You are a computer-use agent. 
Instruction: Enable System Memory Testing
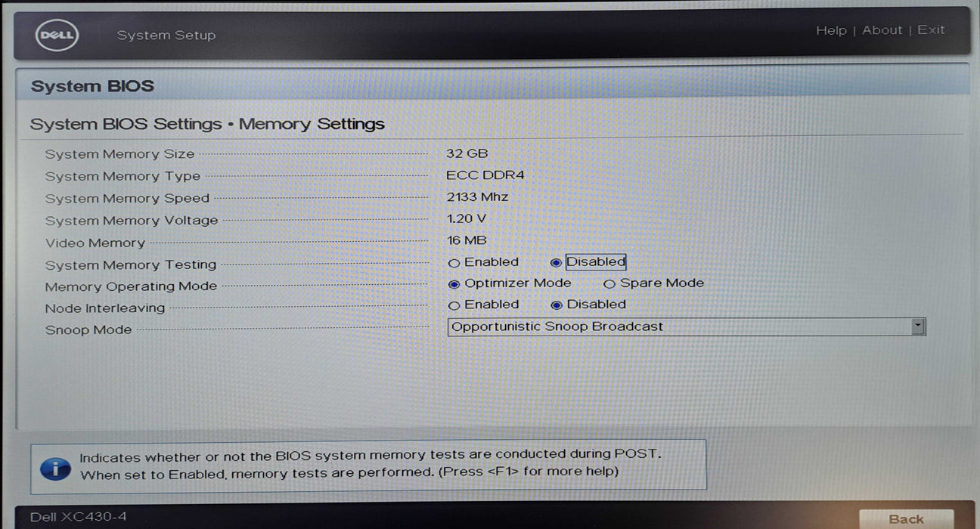[454, 263]
